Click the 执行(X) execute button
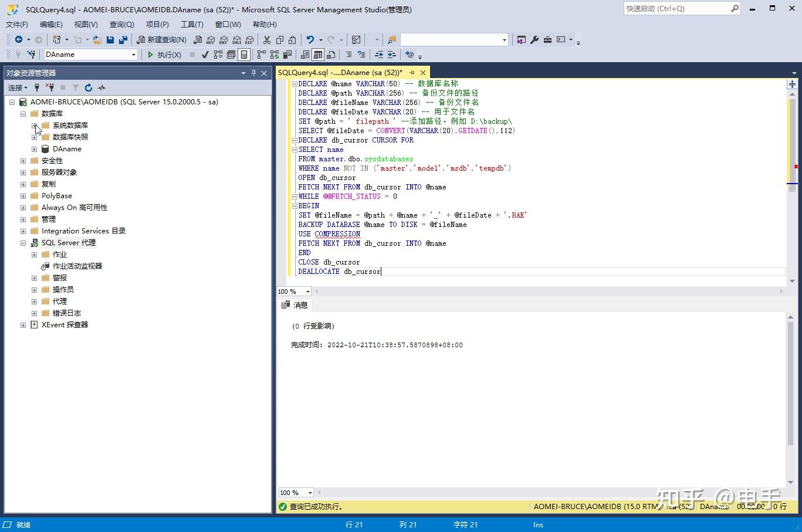Viewport: 802px width, 532px height. pos(164,55)
